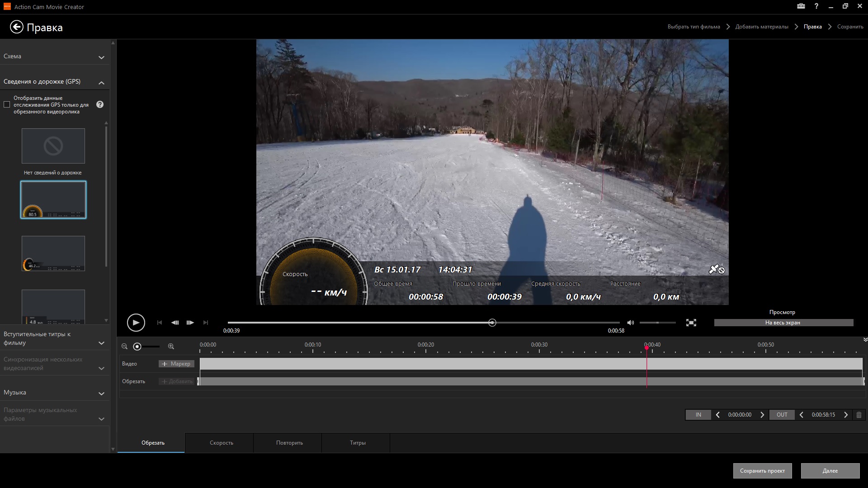Screen dimensions: 868x488
Task: Click the current Правка step in breadcrumb
Action: tap(812, 27)
